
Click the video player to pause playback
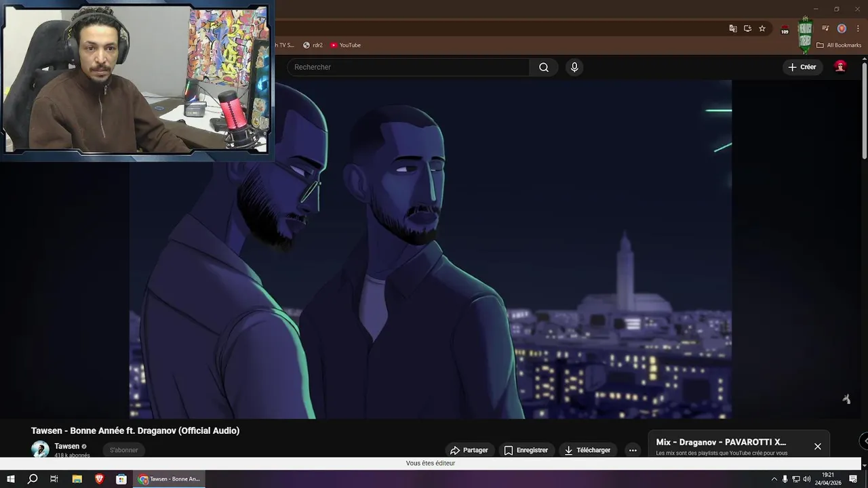tap(430, 249)
